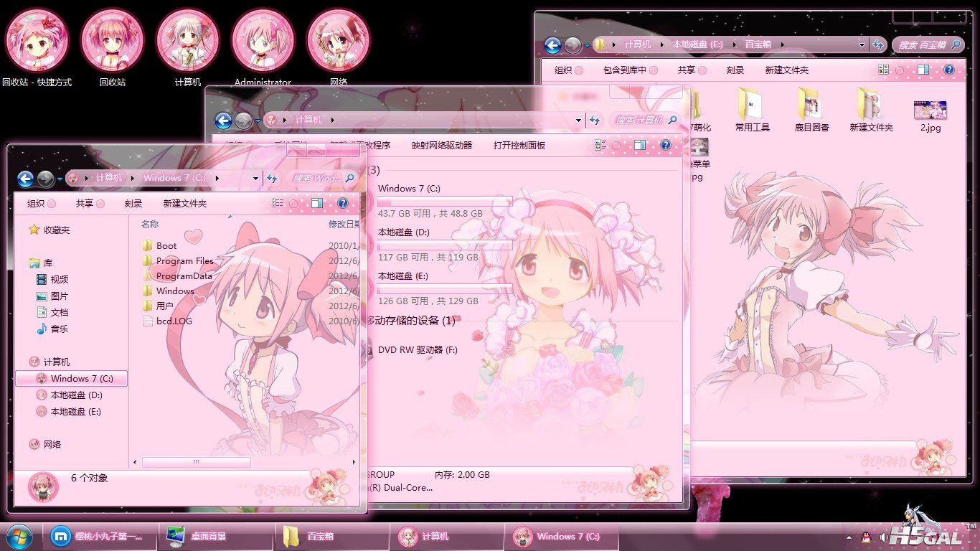Refresh the 百宝箱 window address bar
980x551 pixels.
click(x=878, y=45)
